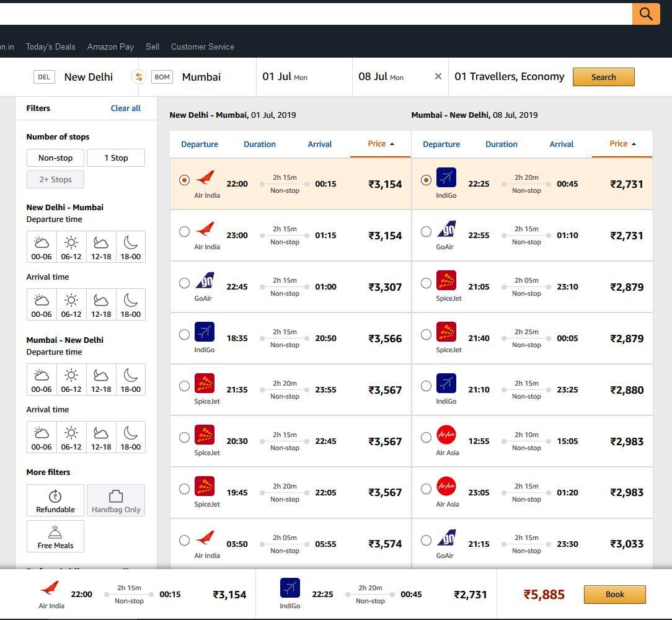672x620 pixels.
Task: Select IndiGo 22:25 return flight radio
Action: (426, 180)
